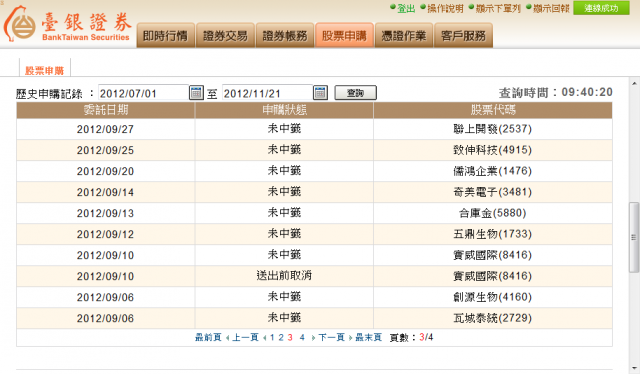
Task: Click the date cell 2012/09/13
Action: point(105,213)
